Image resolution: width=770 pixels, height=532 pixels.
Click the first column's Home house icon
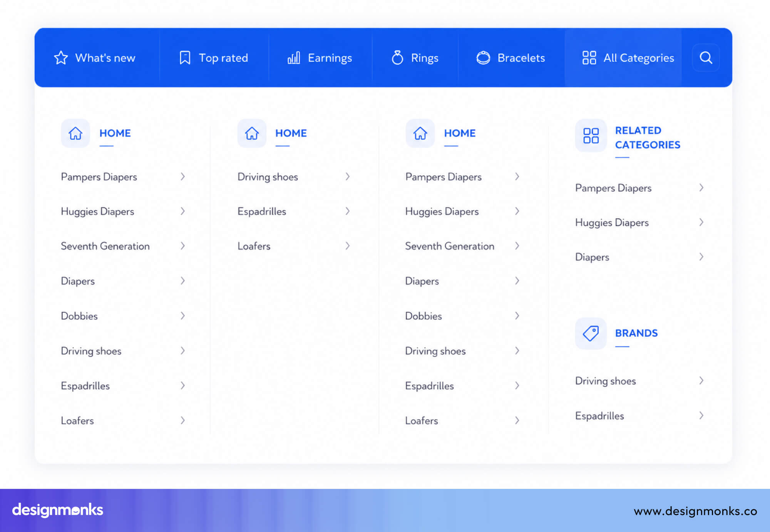[x=75, y=133]
